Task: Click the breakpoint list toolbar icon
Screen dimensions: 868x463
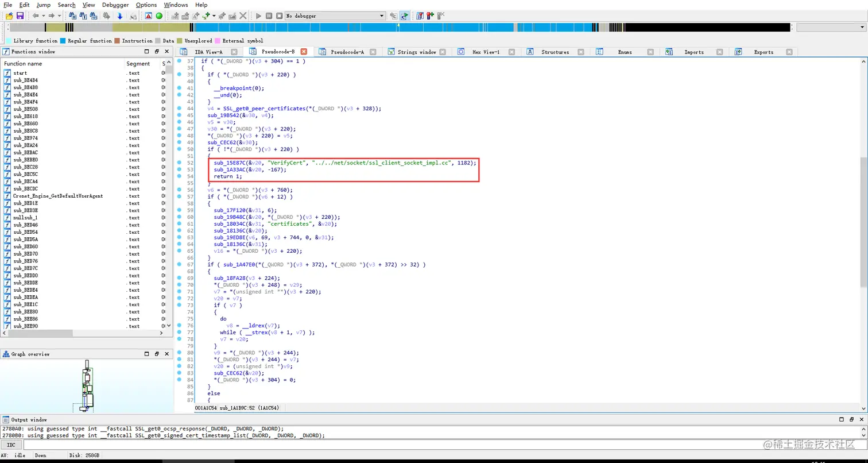Action: coord(420,16)
